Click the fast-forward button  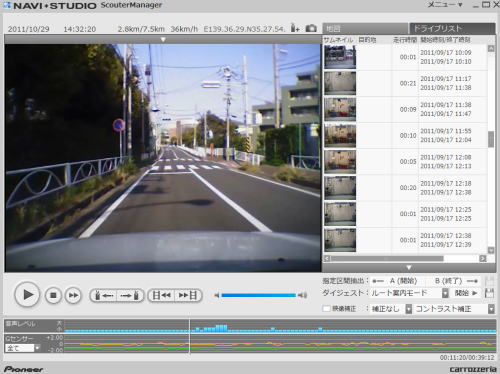pos(73,295)
